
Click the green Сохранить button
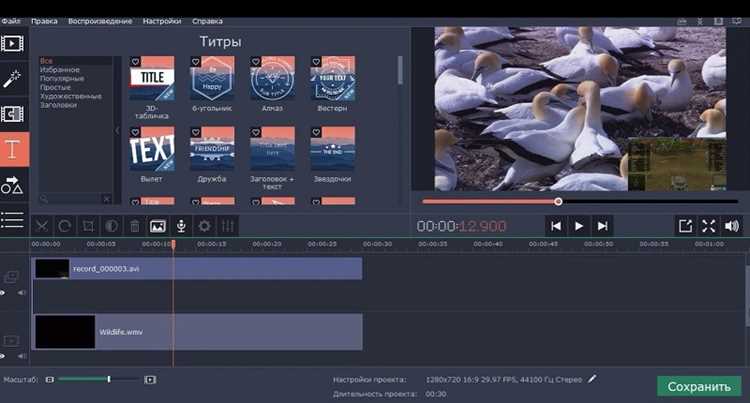[699, 386]
